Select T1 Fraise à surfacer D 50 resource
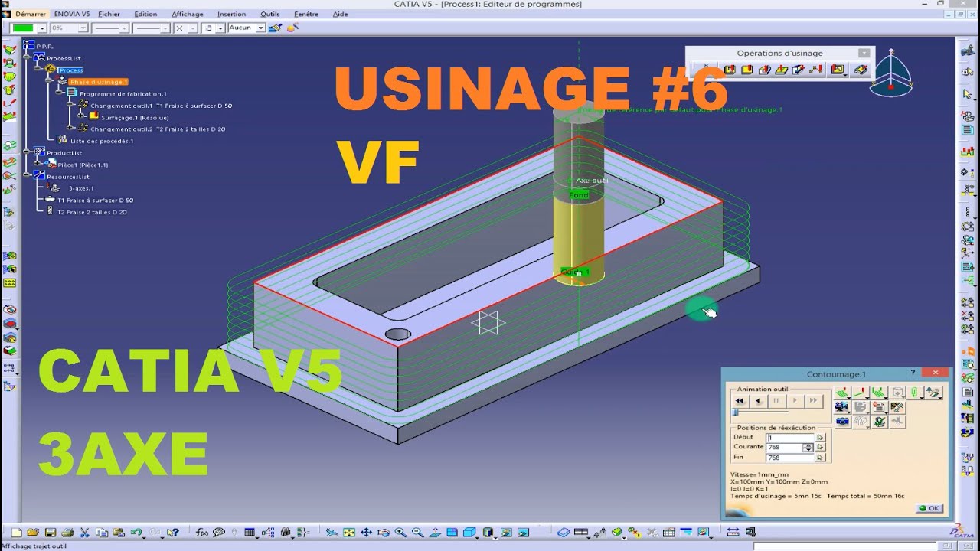Image resolution: width=980 pixels, height=551 pixels. (x=95, y=200)
